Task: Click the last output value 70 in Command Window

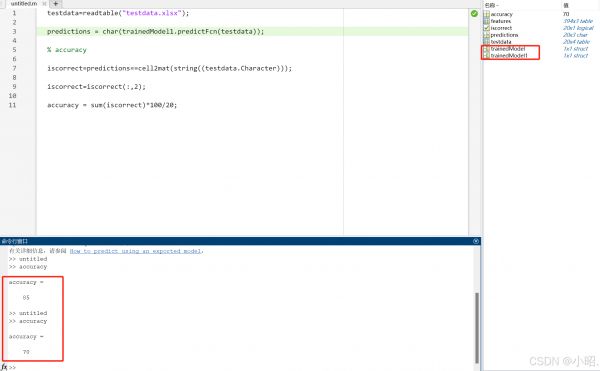Action: 26,352
